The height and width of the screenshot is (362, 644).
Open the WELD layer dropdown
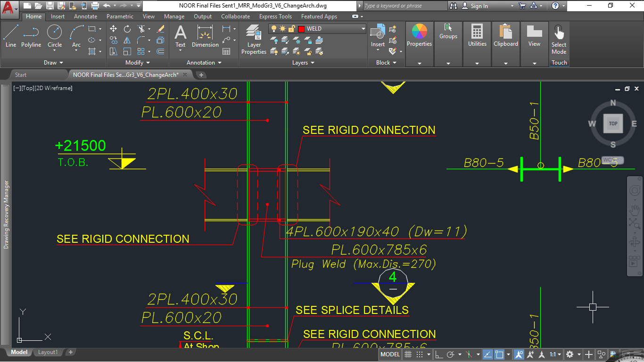click(363, 29)
